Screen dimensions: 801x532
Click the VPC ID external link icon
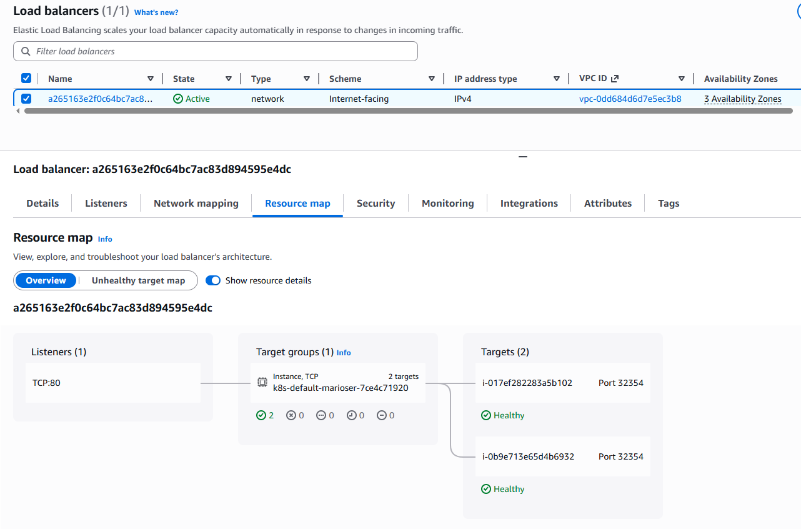click(615, 79)
